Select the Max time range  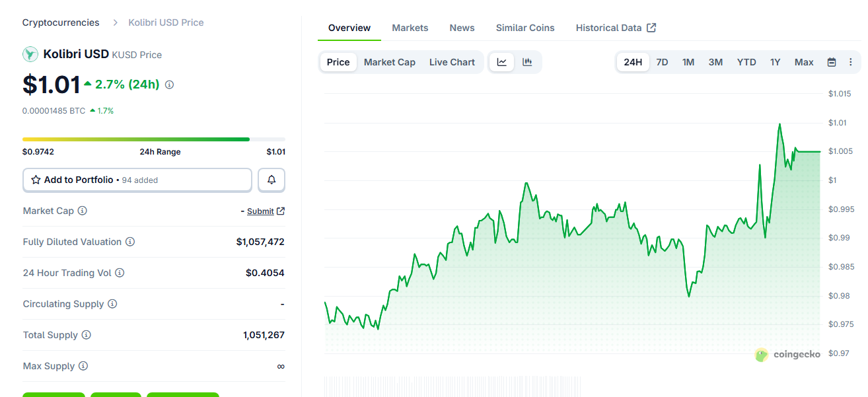[804, 62]
